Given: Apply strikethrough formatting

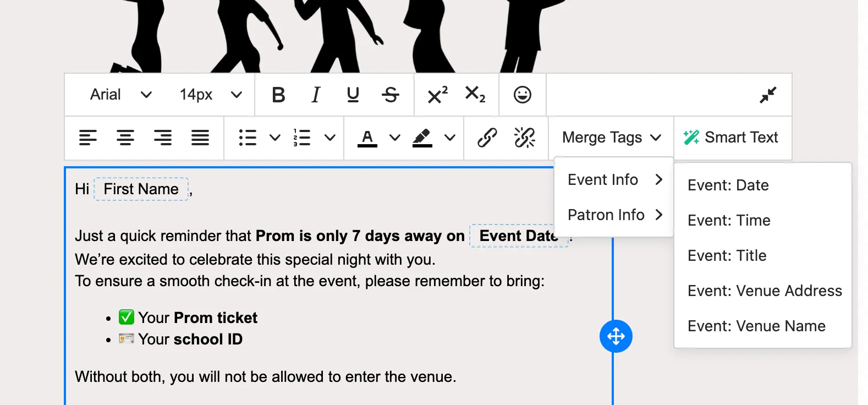Looking at the screenshot, I should (391, 95).
